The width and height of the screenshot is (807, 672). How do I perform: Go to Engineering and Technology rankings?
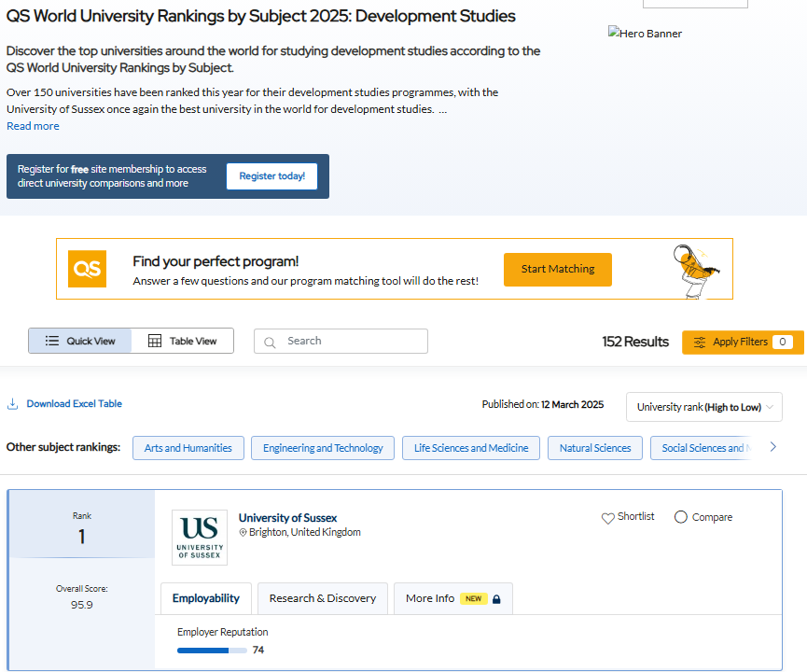(x=323, y=448)
